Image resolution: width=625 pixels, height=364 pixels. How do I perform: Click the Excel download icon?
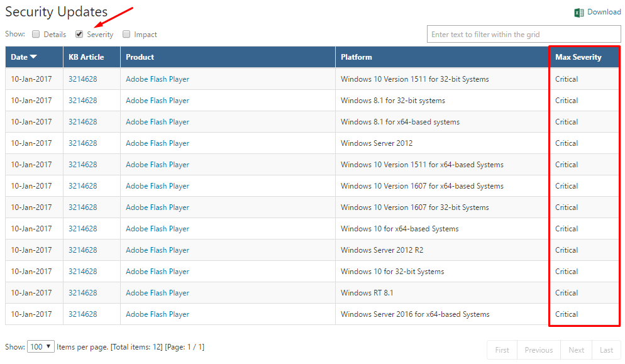point(578,13)
